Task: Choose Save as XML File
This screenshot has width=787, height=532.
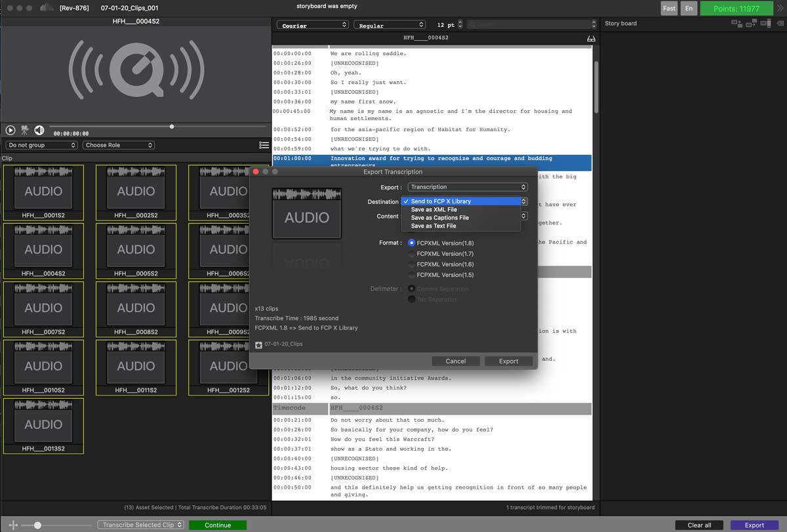Action: click(x=461, y=209)
